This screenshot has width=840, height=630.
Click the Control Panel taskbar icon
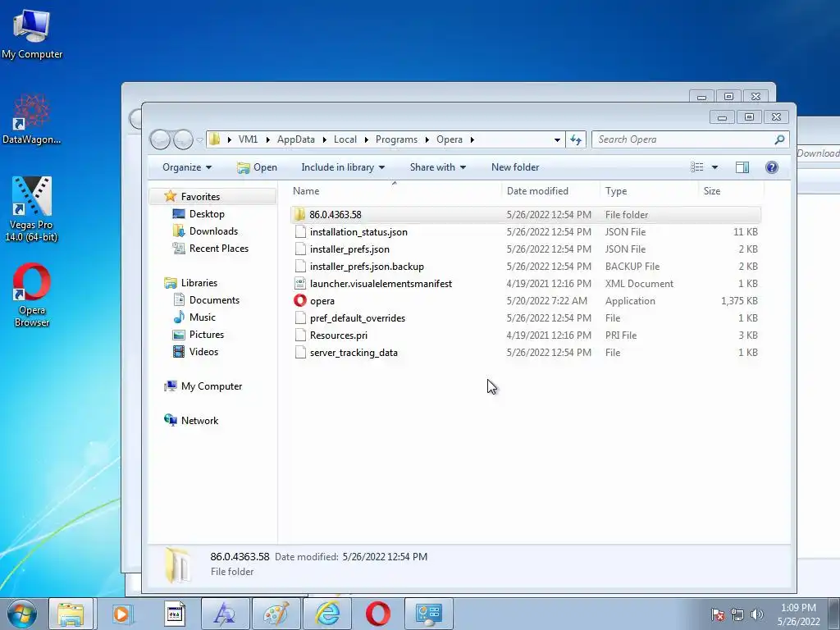pos(428,614)
